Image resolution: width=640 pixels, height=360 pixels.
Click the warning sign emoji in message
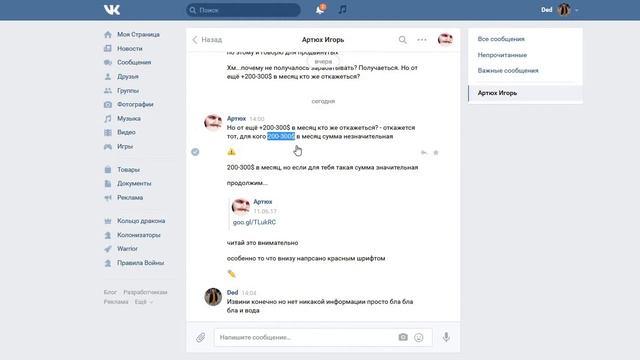click(x=231, y=152)
